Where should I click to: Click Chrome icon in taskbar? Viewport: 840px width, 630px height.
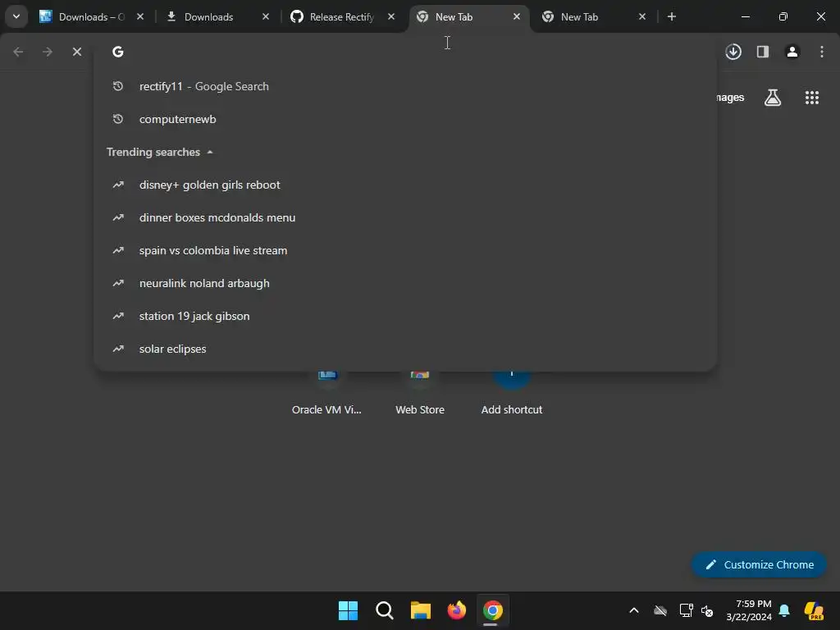[493, 610]
